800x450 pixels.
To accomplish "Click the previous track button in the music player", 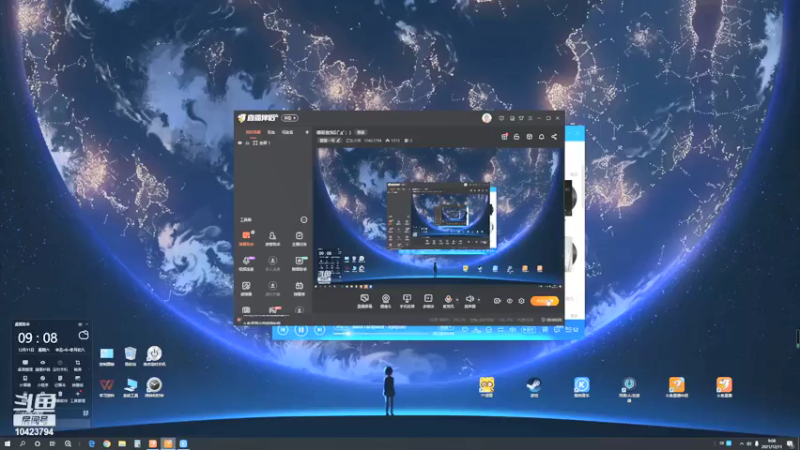I will pyautogui.click(x=283, y=330).
